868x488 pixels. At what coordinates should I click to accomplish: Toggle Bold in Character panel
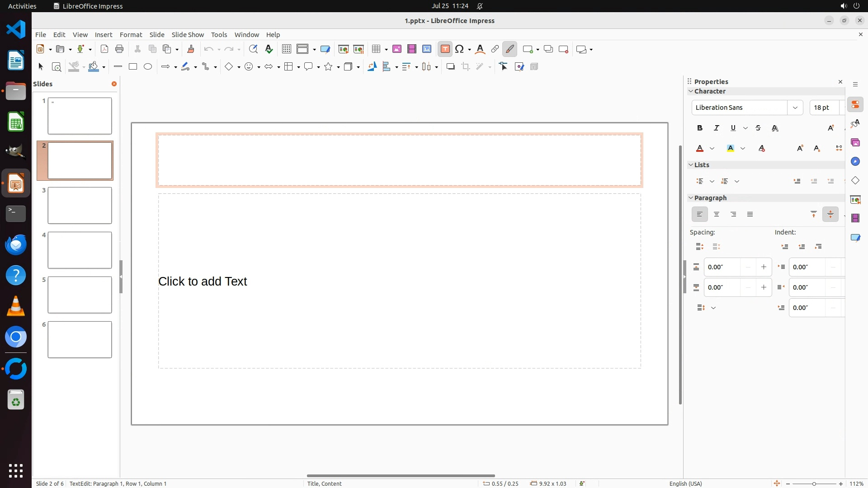[700, 128]
